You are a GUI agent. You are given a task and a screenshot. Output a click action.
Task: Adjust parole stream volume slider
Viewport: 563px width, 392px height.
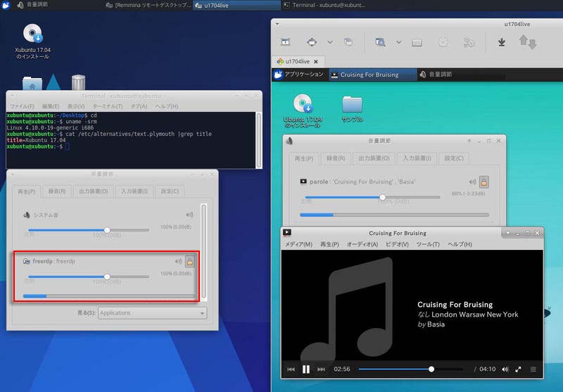(372, 197)
